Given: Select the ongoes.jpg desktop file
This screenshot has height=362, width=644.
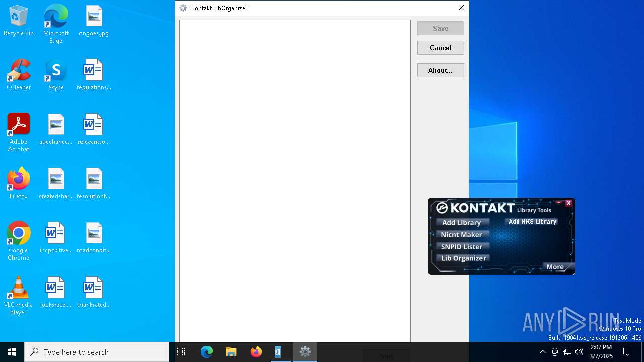Looking at the screenshot, I should (x=94, y=21).
